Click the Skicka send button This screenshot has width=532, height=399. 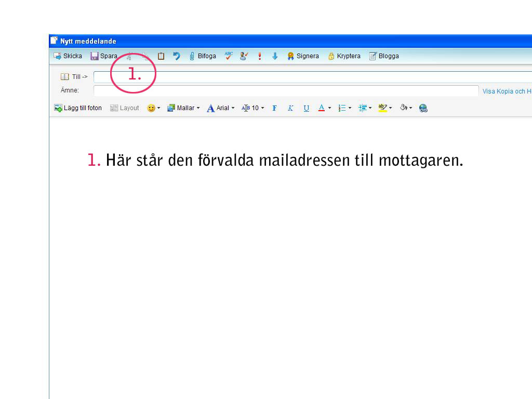point(68,56)
